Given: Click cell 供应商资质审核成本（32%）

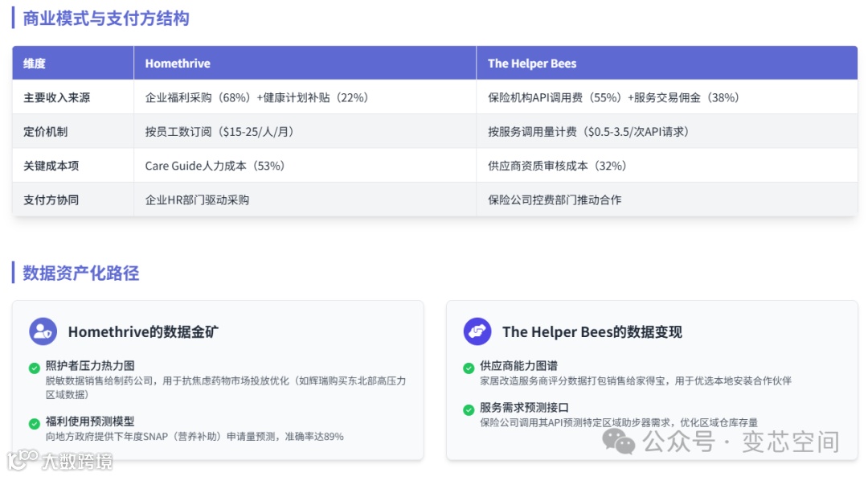Looking at the screenshot, I should [667, 166].
